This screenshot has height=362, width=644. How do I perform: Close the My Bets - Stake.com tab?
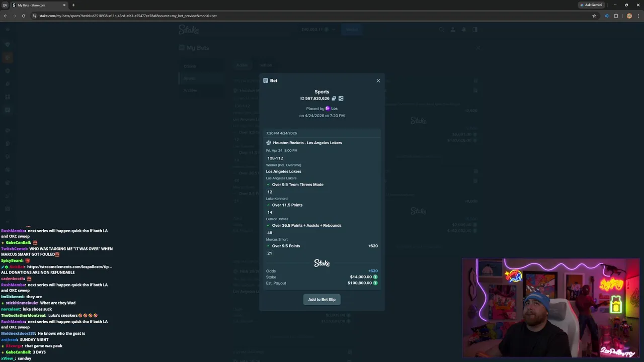pyautogui.click(x=65, y=5)
